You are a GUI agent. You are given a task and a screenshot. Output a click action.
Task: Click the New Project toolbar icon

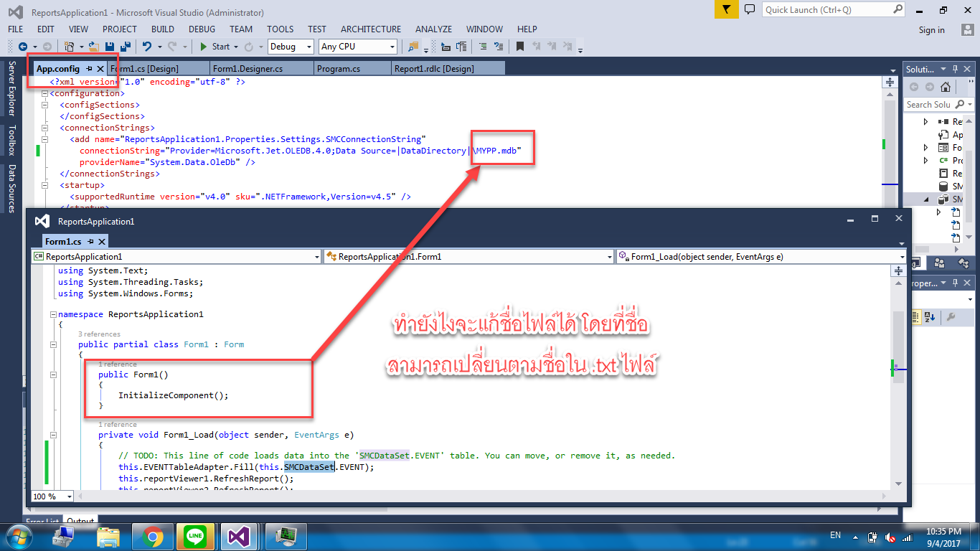pos(69,47)
